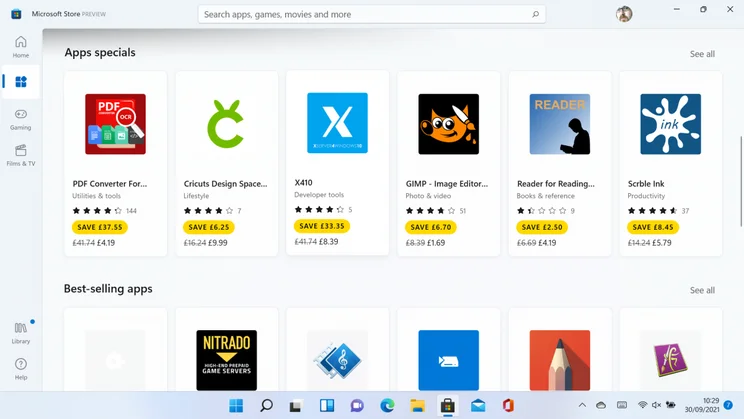Click the SAVE £8.45 badge
744x419 pixels.
(x=653, y=227)
